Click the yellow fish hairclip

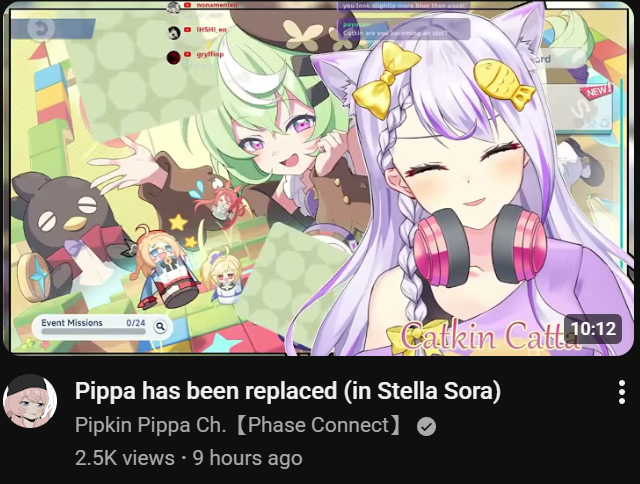(x=504, y=84)
